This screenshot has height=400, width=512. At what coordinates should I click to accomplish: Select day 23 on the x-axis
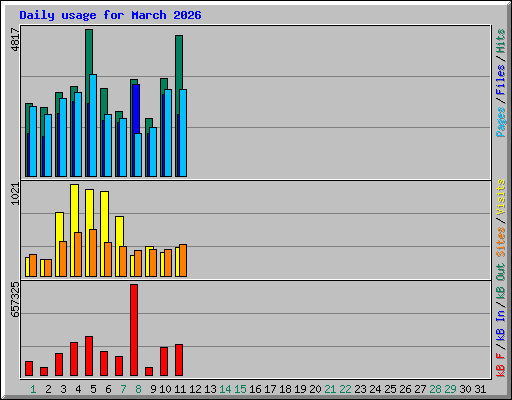tap(360, 389)
